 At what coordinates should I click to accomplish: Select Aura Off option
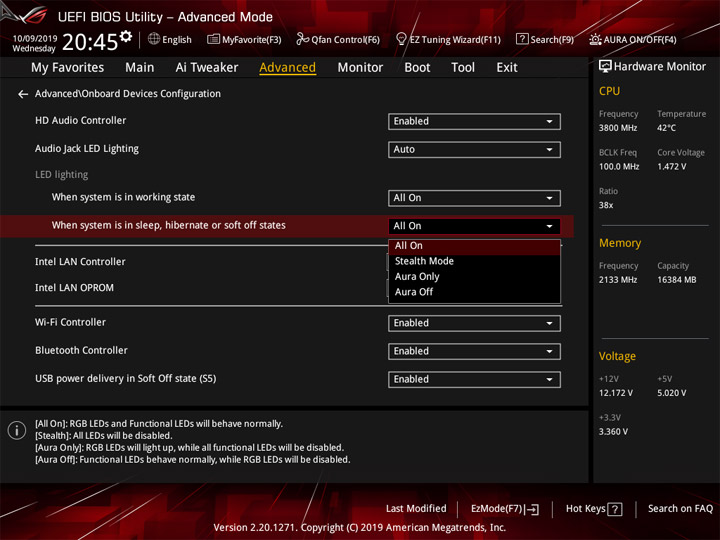pos(474,292)
